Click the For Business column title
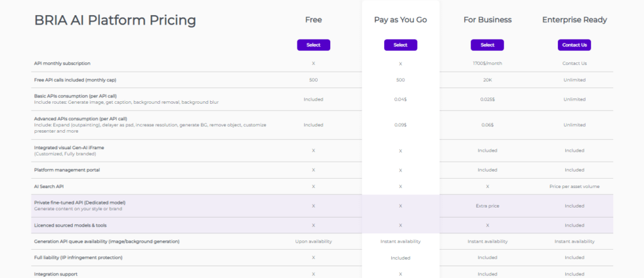Viewport: 644px width, 278px height. (x=487, y=19)
